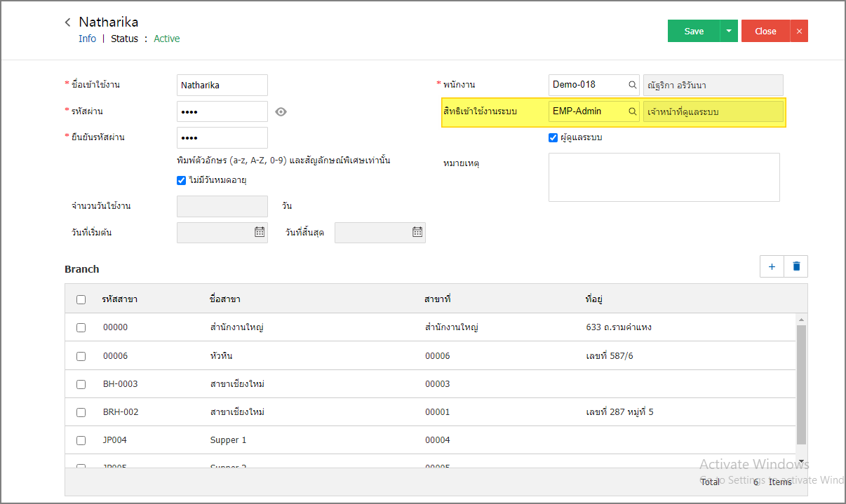Toggle the ไม่มีวันหมดอายุ checkbox
Screen dimensions: 846x504
click(182, 180)
